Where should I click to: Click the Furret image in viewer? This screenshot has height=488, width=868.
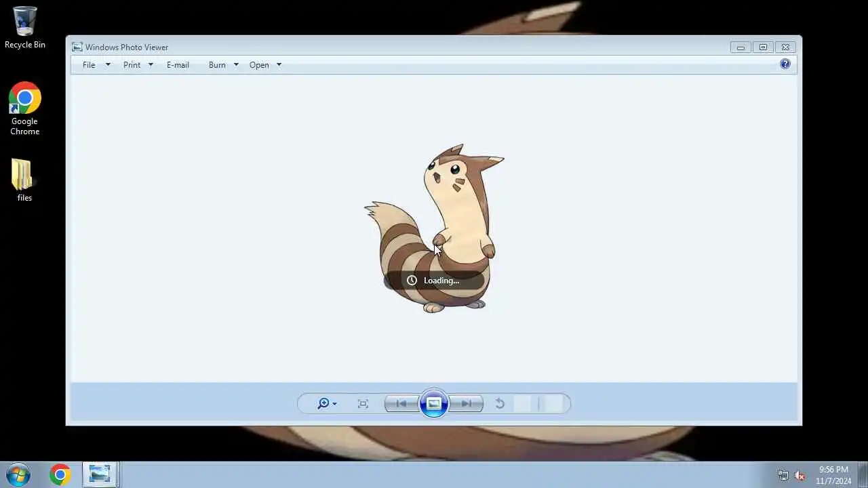(x=434, y=228)
